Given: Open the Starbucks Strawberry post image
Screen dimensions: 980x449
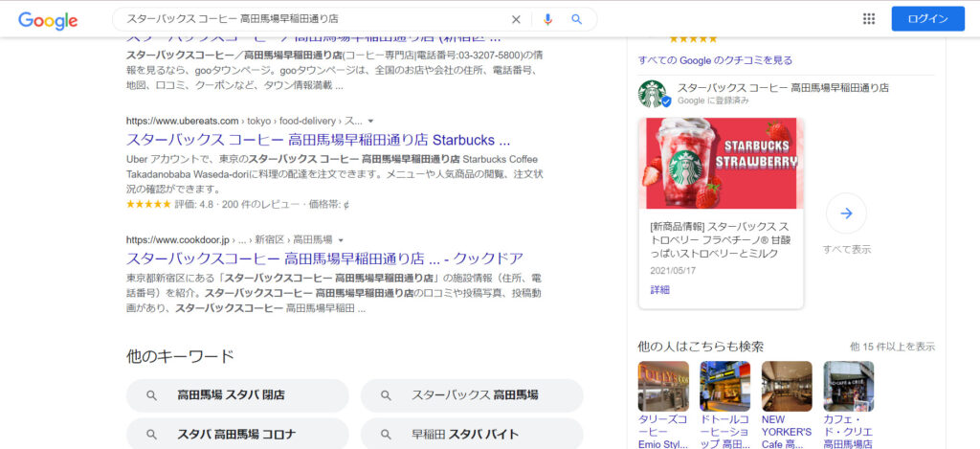Looking at the screenshot, I should (721, 163).
